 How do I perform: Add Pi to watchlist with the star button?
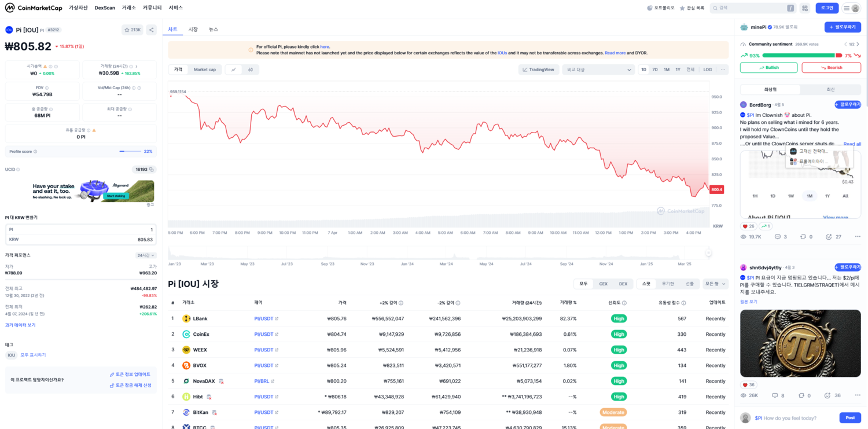[x=133, y=30]
